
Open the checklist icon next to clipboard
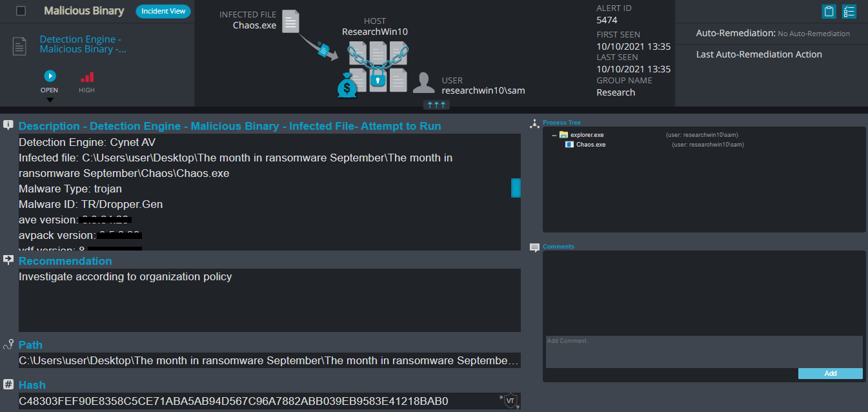849,12
